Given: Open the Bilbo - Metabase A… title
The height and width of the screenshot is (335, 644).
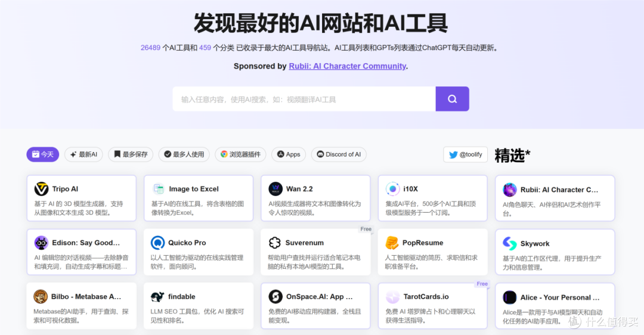Looking at the screenshot, I should pos(86,296).
